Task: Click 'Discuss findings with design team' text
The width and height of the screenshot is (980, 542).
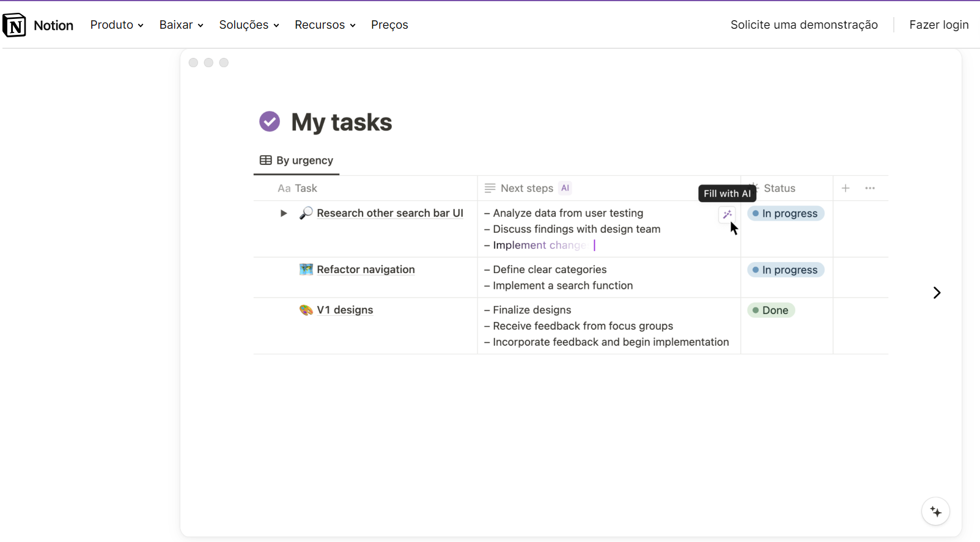Action: [x=577, y=229]
